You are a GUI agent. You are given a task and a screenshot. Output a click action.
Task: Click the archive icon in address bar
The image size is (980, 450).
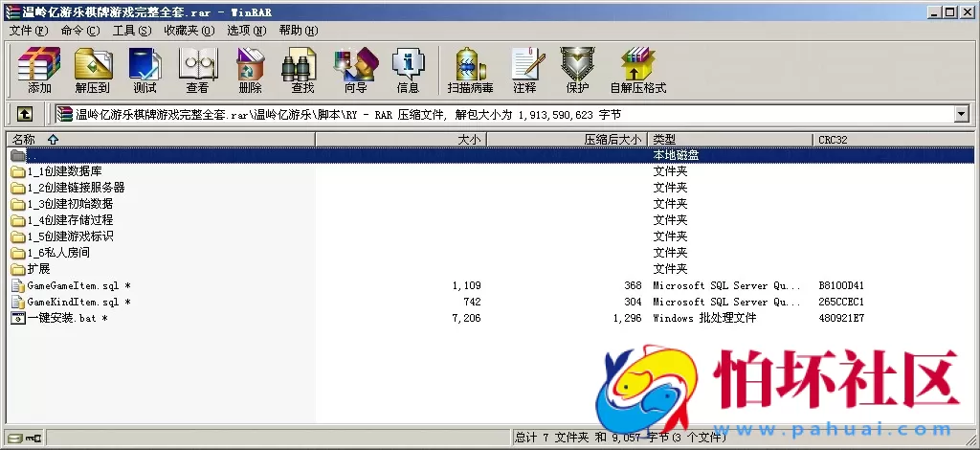(64, 114)
